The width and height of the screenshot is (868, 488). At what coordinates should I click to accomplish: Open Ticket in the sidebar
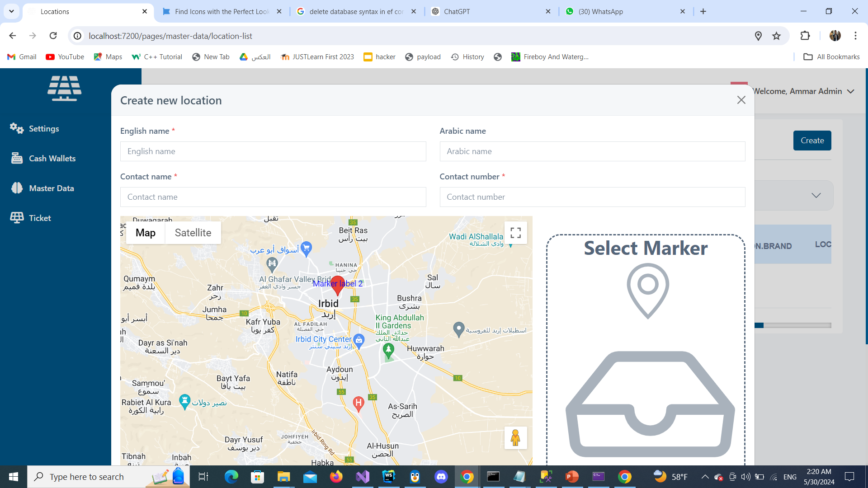40,218
